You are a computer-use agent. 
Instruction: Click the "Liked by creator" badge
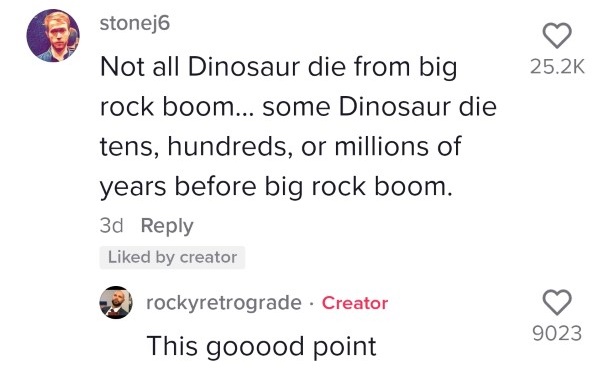pos(172,257)
